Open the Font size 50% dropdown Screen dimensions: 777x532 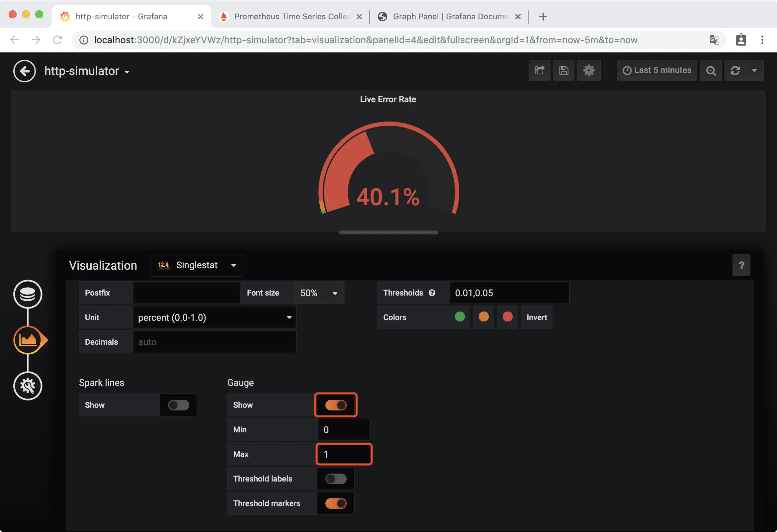click(319, 293)
